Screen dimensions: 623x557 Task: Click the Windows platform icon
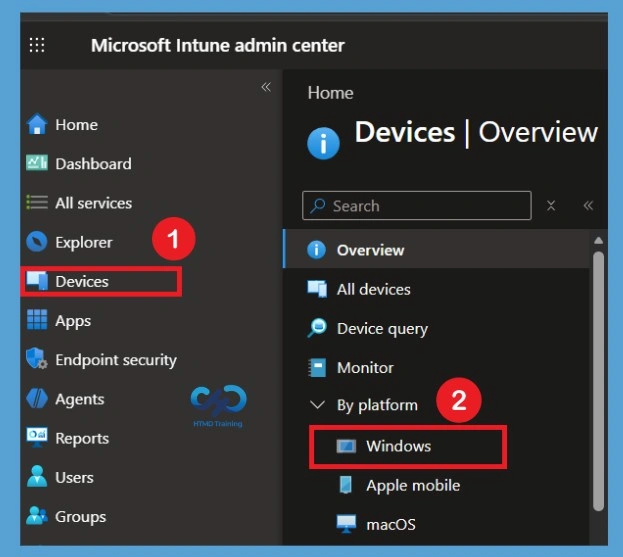coord(346,446)
